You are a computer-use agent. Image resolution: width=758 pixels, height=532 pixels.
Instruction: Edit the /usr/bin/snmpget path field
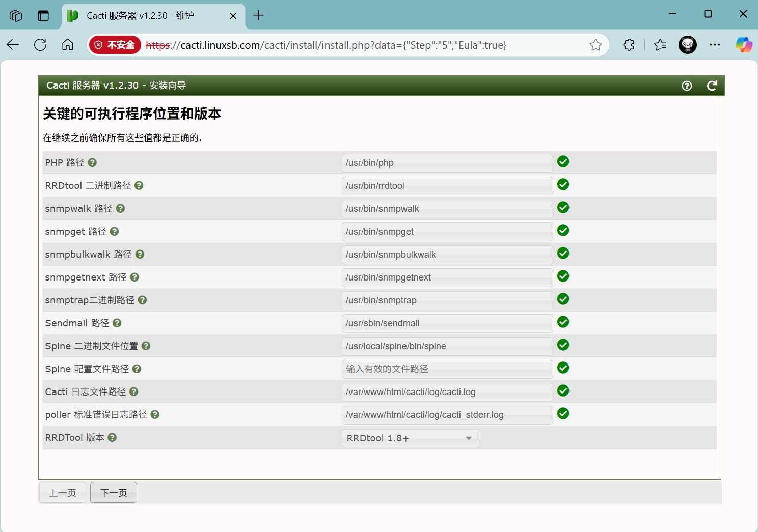tap(447, 232)
